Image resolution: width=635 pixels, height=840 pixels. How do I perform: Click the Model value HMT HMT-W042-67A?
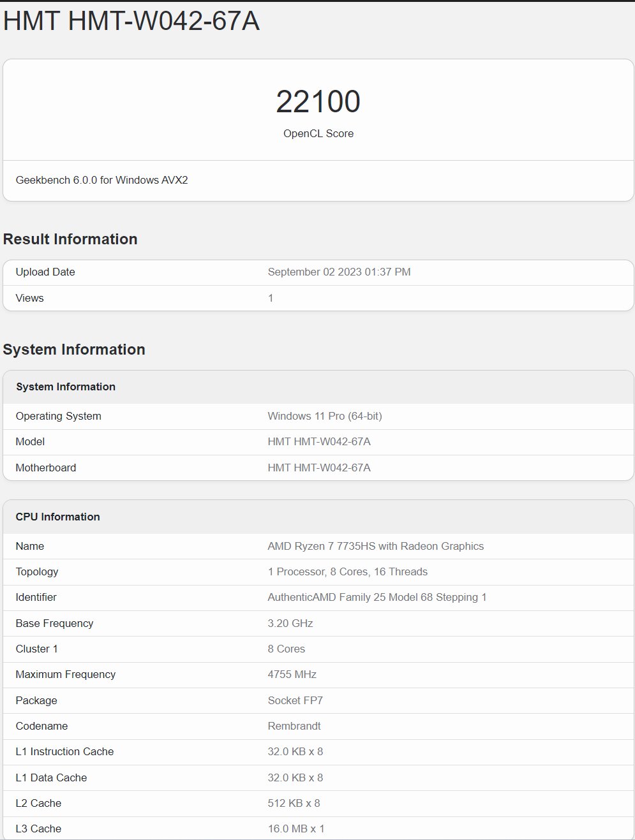coord(319,441)
